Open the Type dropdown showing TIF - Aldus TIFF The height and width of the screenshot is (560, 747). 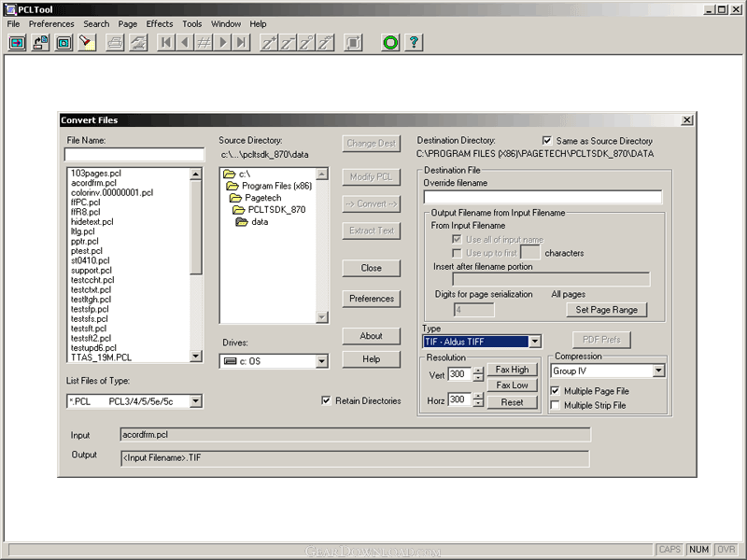[535, 342]
